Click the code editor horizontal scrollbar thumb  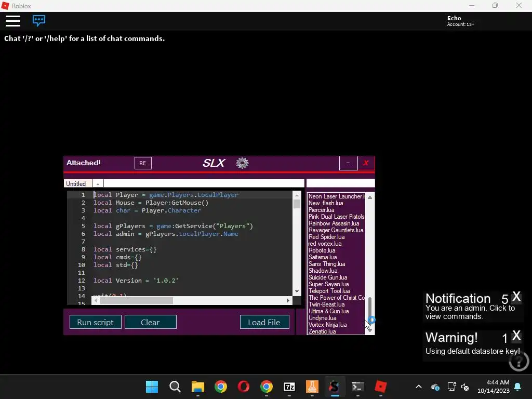point(137,301)
